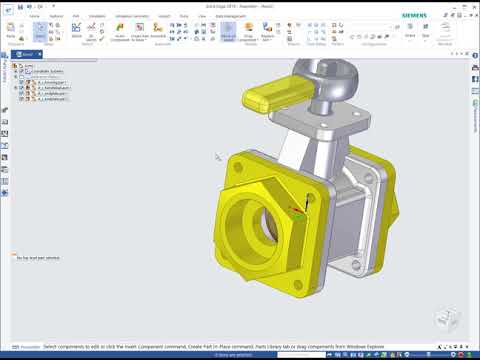Close the Asm1 document tab
Image resolution: width=480 pixels, height=360 pixels.
coord(40,54)
